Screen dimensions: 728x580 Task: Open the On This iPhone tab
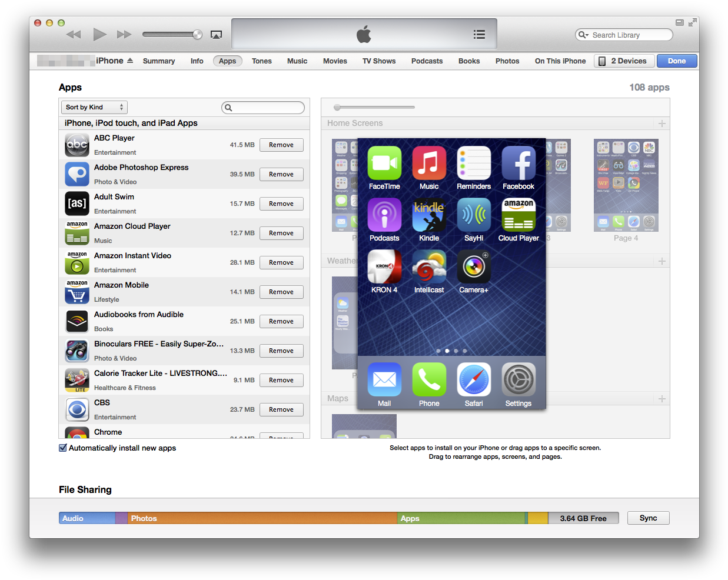coord(560,61)
